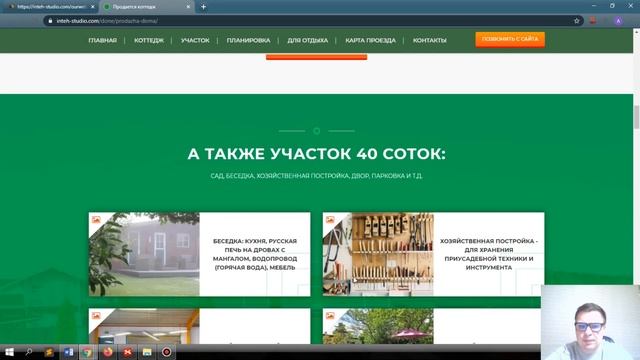Open the red browser extension icon

[x=593, y=21]
